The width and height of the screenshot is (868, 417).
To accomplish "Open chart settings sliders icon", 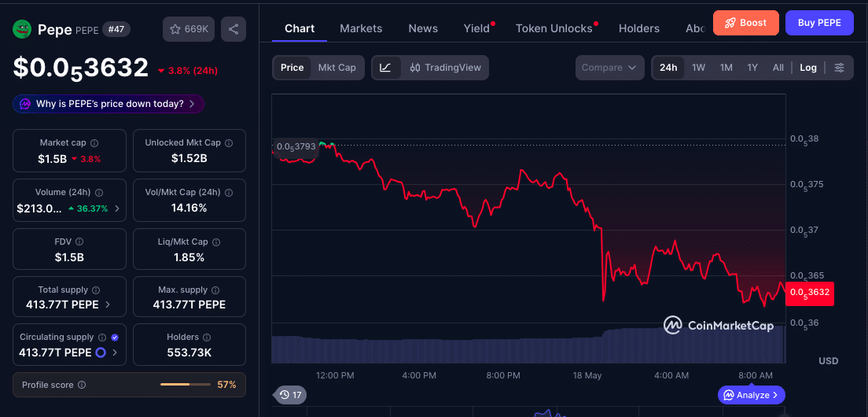I will tap(840, 68).
